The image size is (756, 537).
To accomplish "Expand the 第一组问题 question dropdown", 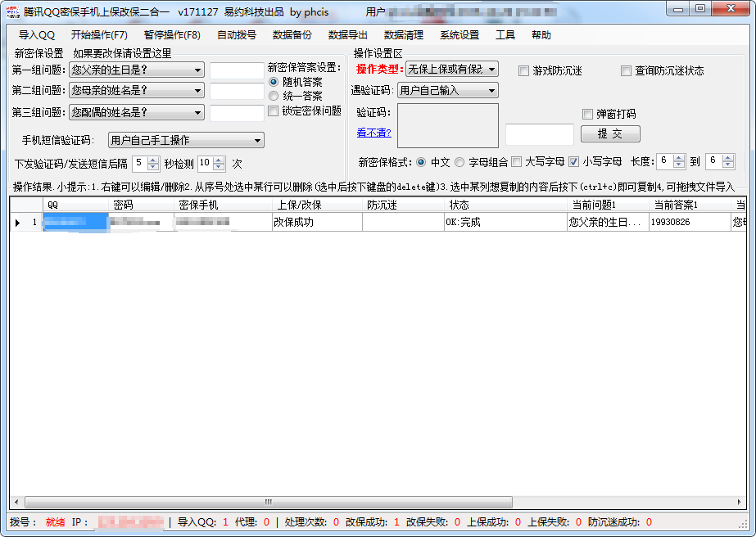I will point(137,70).
